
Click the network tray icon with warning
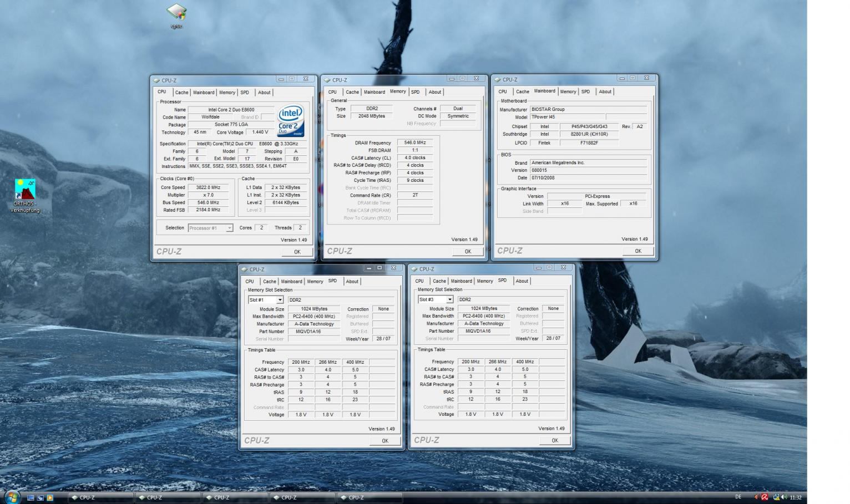(x=776, y=497)
